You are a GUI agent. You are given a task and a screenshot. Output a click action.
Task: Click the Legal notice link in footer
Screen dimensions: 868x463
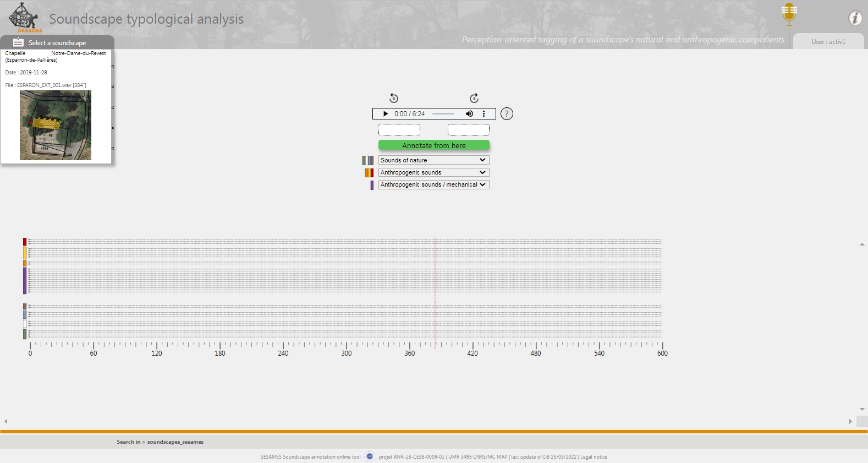[x=594, y=457]
